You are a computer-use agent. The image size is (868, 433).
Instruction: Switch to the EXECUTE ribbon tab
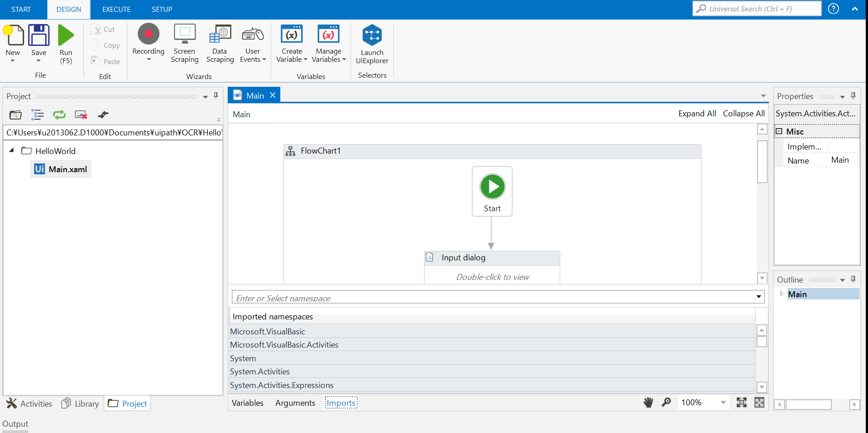(116, 9)
